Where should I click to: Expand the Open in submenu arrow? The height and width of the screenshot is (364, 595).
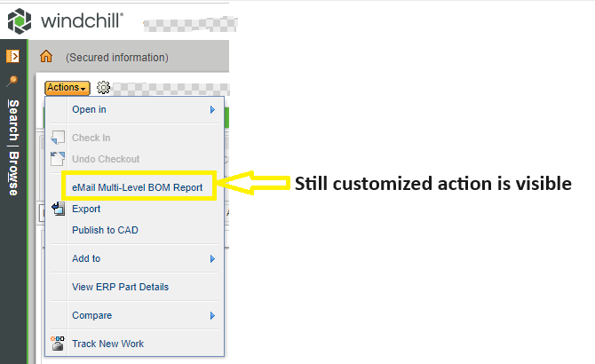click(212, 109)
